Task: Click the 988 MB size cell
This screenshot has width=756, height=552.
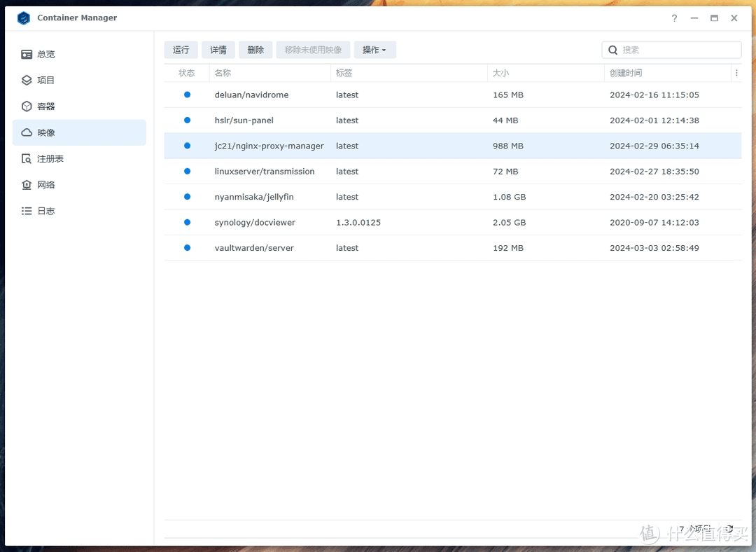Action: (507, 146)
